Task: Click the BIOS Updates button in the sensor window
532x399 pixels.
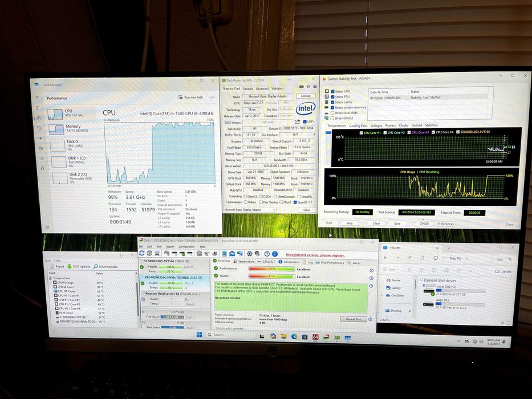Action: (79, 266)
